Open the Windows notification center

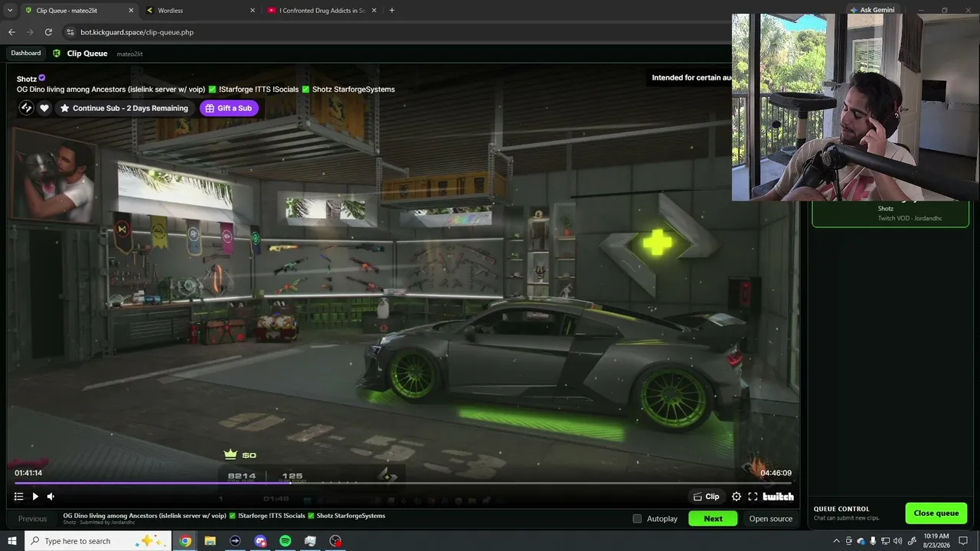[x=963, y=541]
